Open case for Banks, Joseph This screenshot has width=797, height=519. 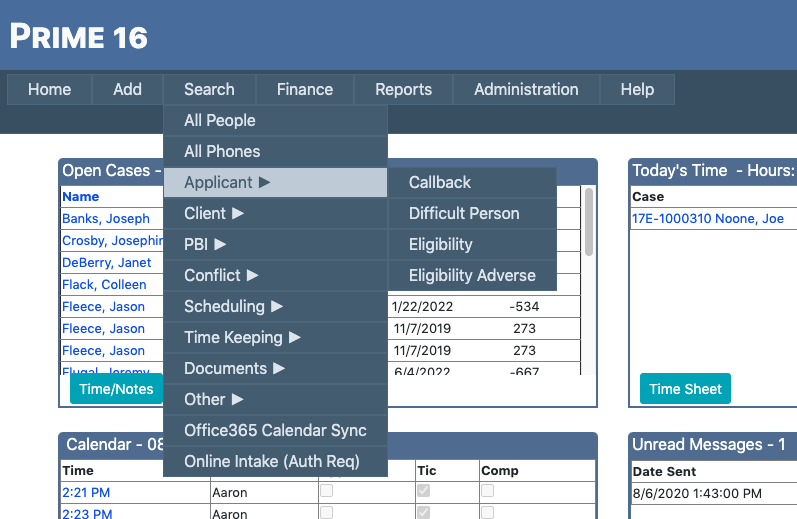106,219
